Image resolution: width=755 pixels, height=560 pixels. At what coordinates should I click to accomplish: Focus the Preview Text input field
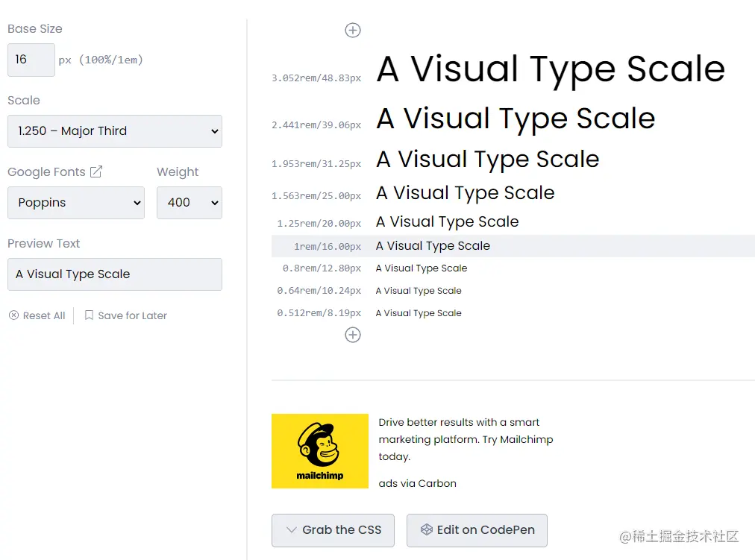[115, 274]
